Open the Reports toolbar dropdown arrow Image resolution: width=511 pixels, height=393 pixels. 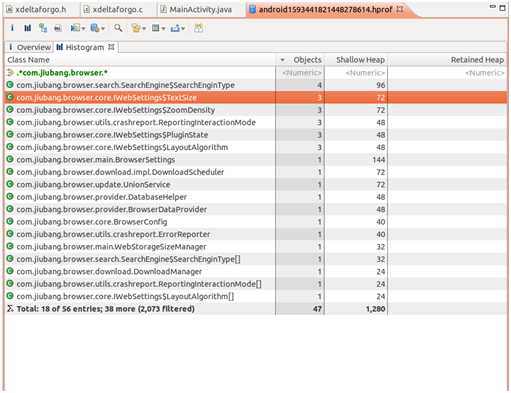pos(83,29)
